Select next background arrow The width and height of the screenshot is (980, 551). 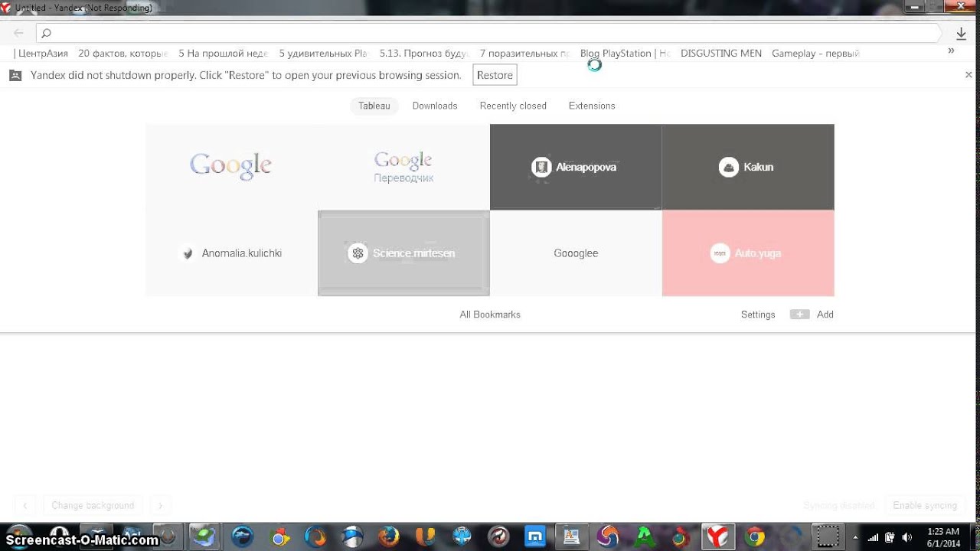[160, 505]
